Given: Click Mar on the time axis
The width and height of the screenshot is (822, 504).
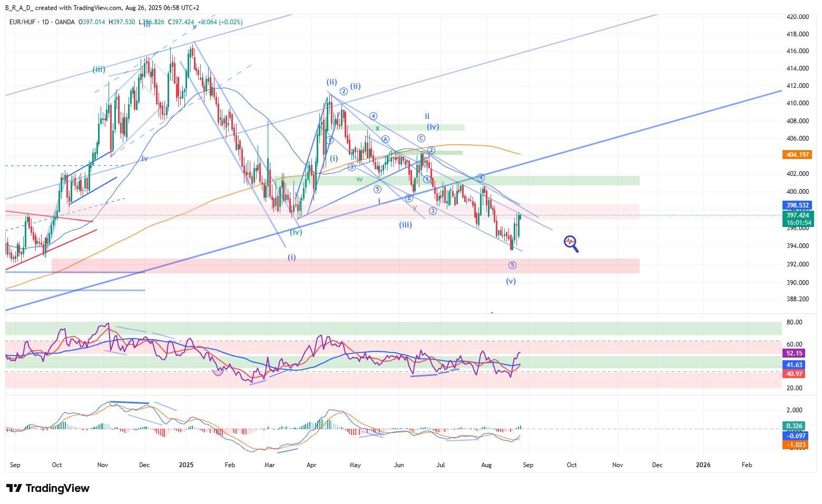Looking at the screenshot, I should click(x=269, y=465).
